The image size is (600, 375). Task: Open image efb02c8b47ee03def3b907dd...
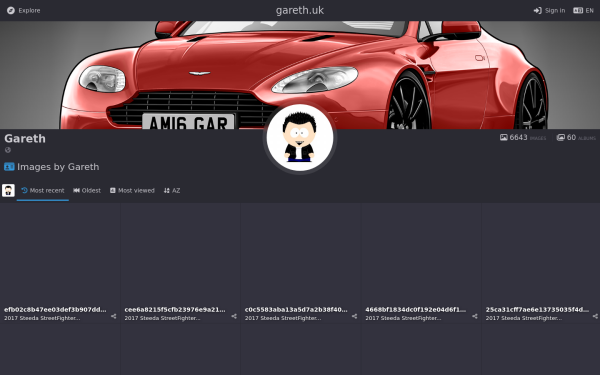click(x=55, y=310)
